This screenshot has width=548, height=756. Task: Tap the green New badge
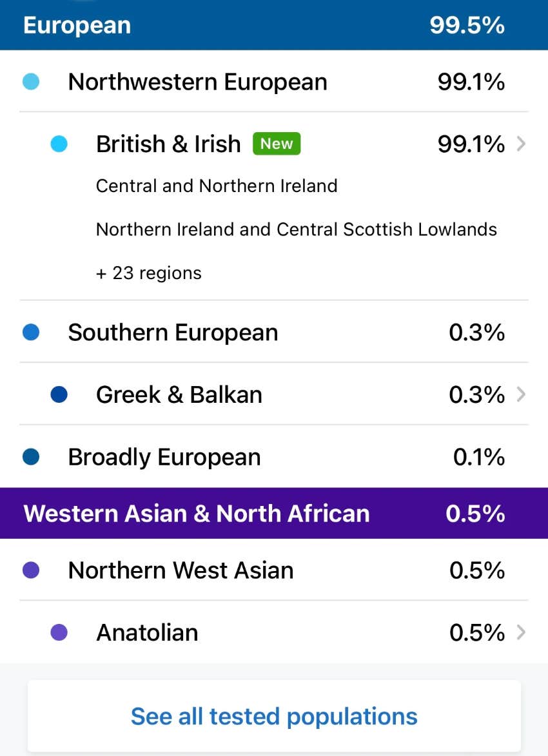[277, 144]
